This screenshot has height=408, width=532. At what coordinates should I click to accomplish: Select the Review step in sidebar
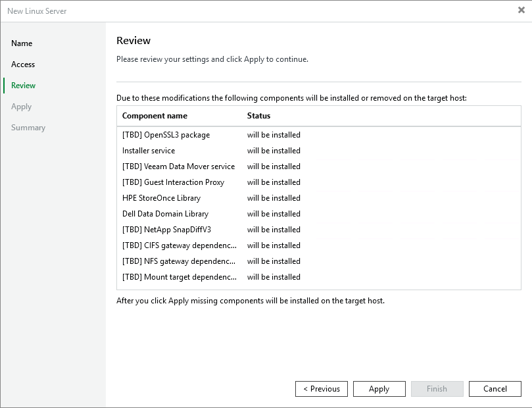24,86
